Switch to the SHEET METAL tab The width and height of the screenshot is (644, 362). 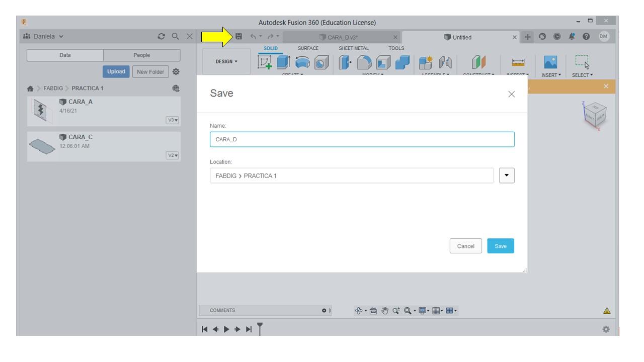[354, 48]
